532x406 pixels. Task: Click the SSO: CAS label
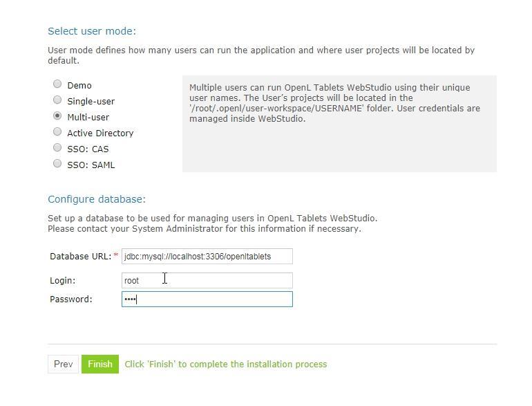coord(88,149)
